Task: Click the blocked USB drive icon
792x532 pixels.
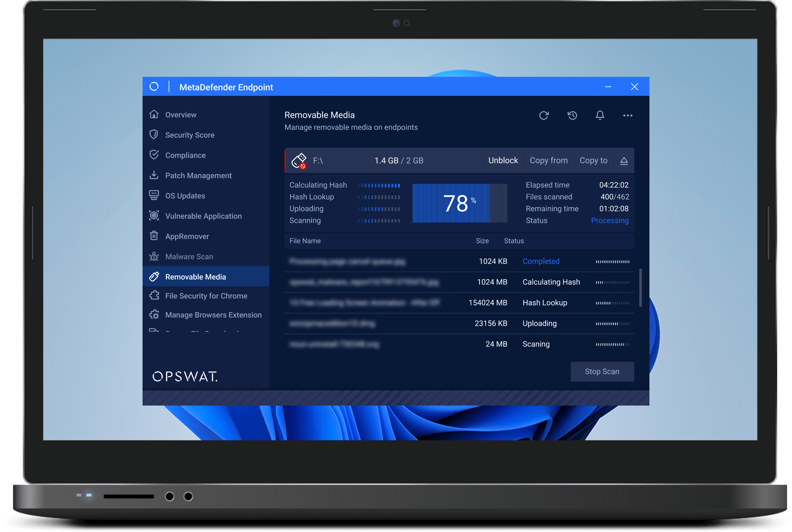Action: pos(299,161)
